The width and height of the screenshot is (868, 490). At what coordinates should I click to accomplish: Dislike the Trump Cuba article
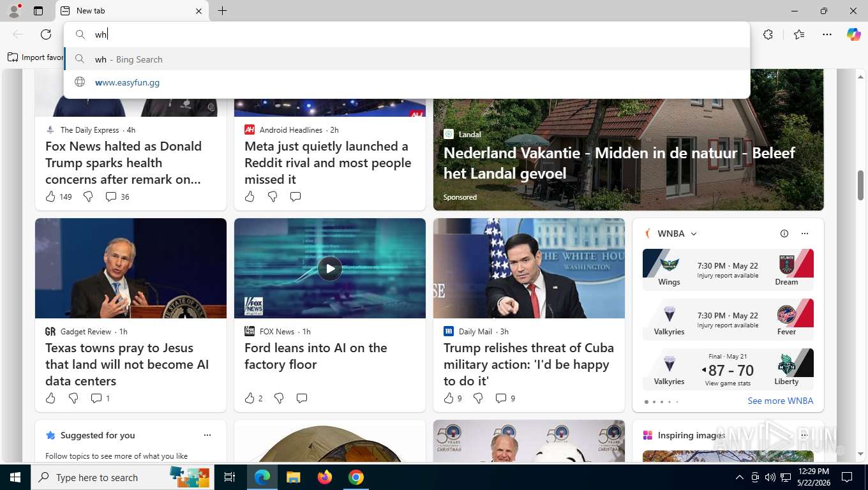(478, 398)
